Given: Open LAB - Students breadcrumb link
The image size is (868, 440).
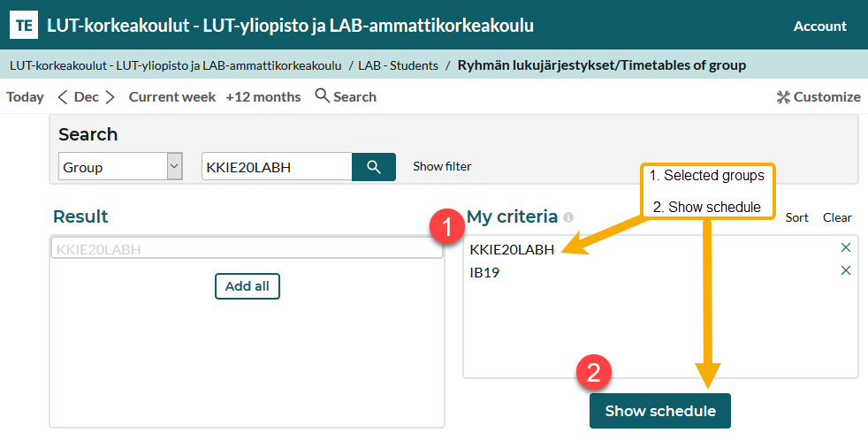Looking at the screenshot, I should (398, 64).
